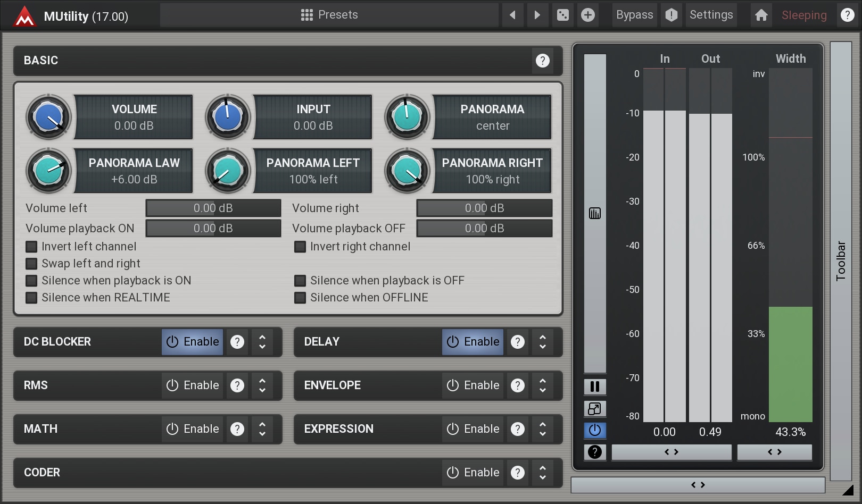The width and height of the screenshot is (862, 504).
Task: Click the add preset plus icon
Action: 588,15
